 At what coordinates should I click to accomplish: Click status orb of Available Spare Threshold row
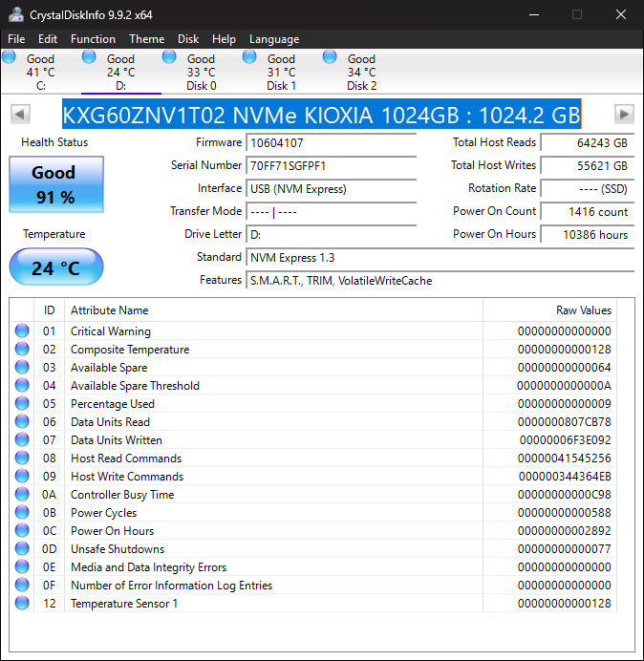pyautogui.click(x=22, y=385)
